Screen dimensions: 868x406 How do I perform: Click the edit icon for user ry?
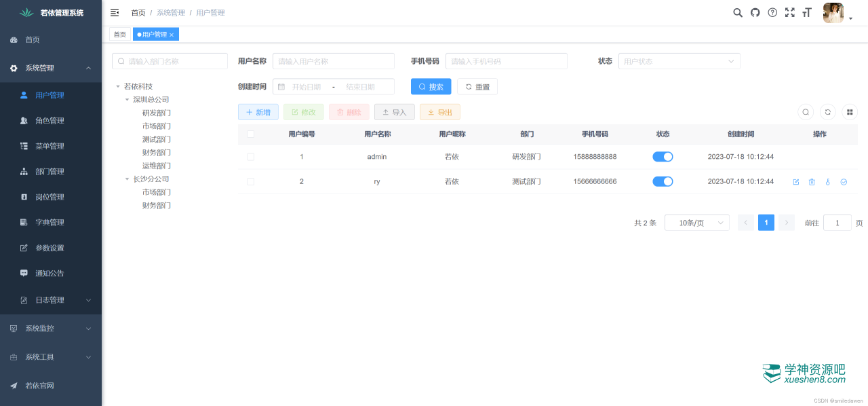796,182
